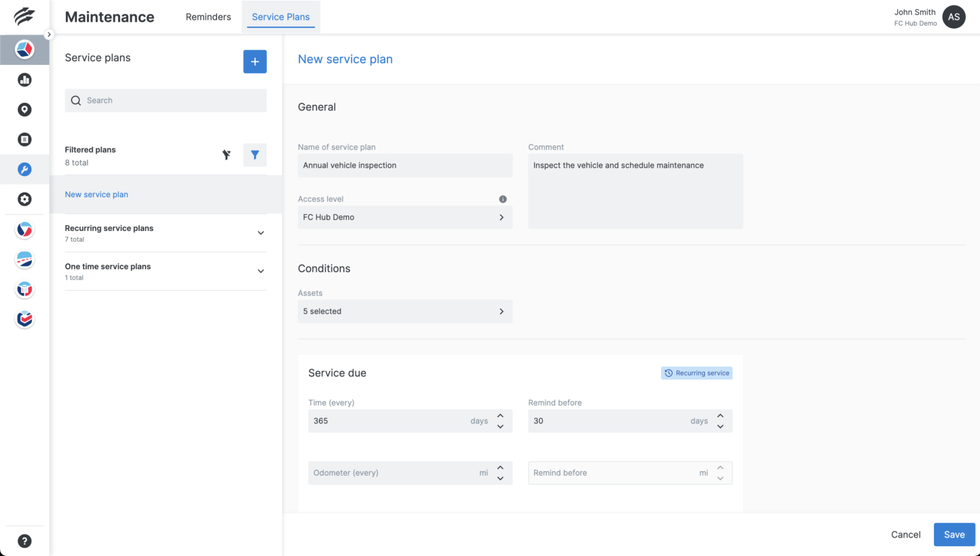
Task: Click the Cancel button
Action: coord(905,534)
